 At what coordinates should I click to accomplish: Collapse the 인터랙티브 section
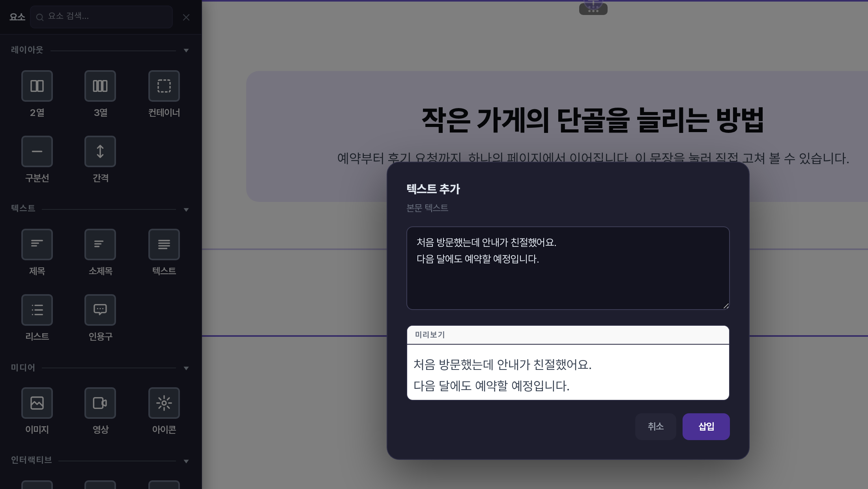186,461
